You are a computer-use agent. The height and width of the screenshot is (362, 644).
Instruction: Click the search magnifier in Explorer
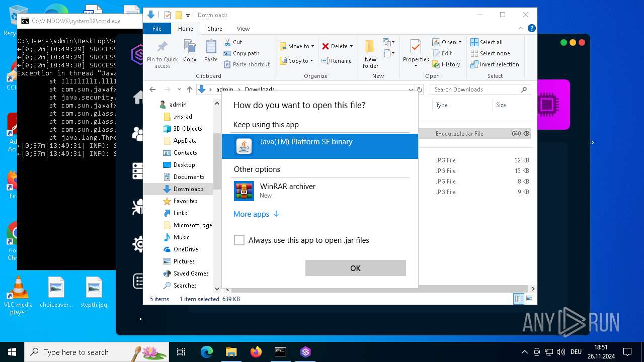pyautogui.click(x=524, y=89)
